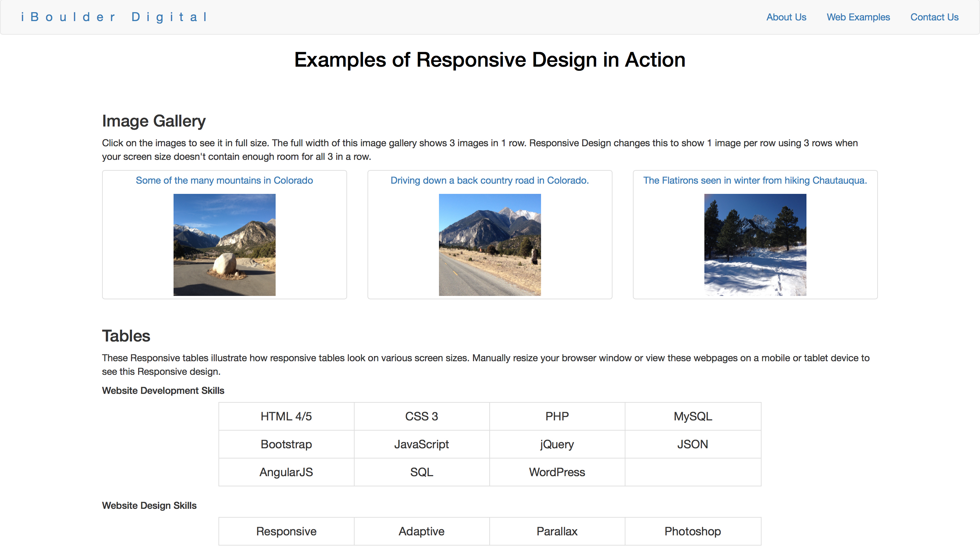Click the Tables section heading
Image resolution: width=980 pixels, height=551 pixels.
[x=126, y=336]
